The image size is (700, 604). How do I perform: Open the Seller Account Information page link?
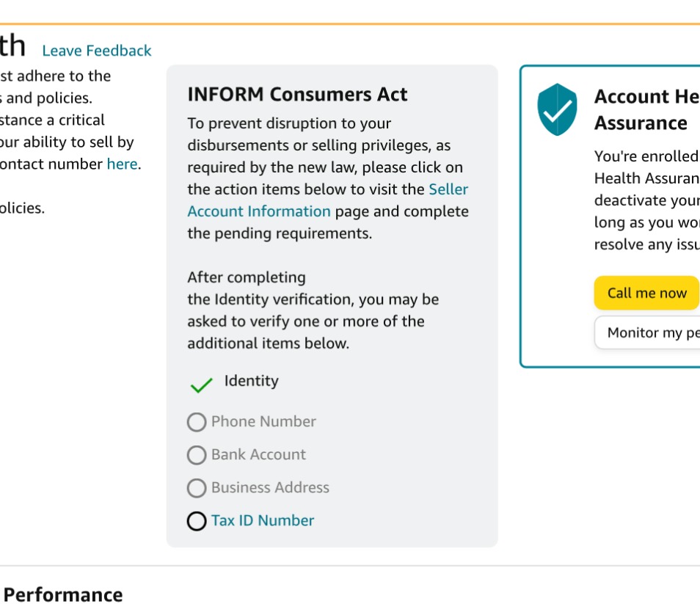258,211
